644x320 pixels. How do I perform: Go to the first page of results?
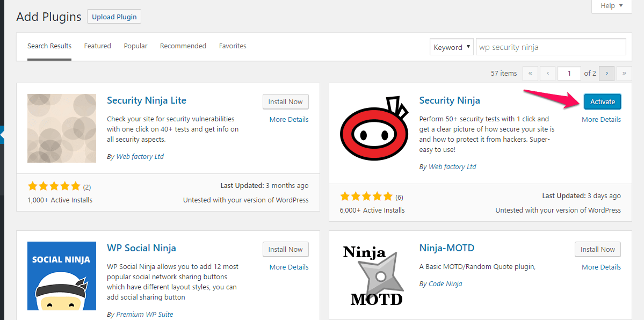tap(530, 74)
